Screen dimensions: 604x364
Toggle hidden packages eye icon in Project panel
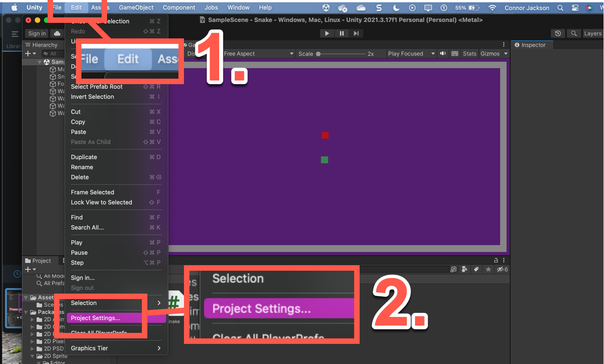click(x=502, y=269)
